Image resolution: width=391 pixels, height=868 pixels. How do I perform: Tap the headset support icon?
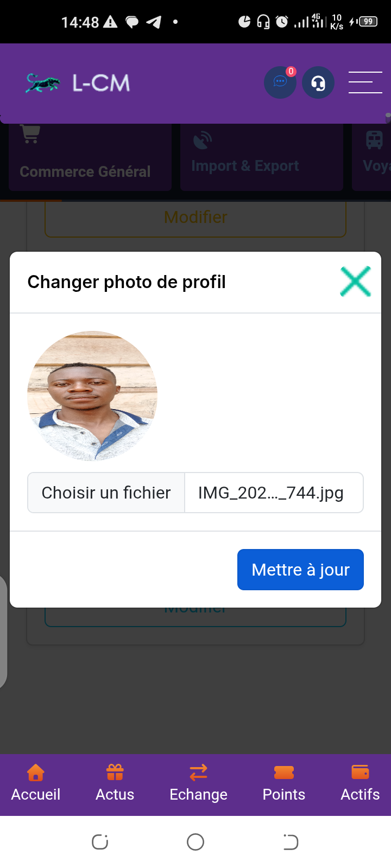[318, 82]
